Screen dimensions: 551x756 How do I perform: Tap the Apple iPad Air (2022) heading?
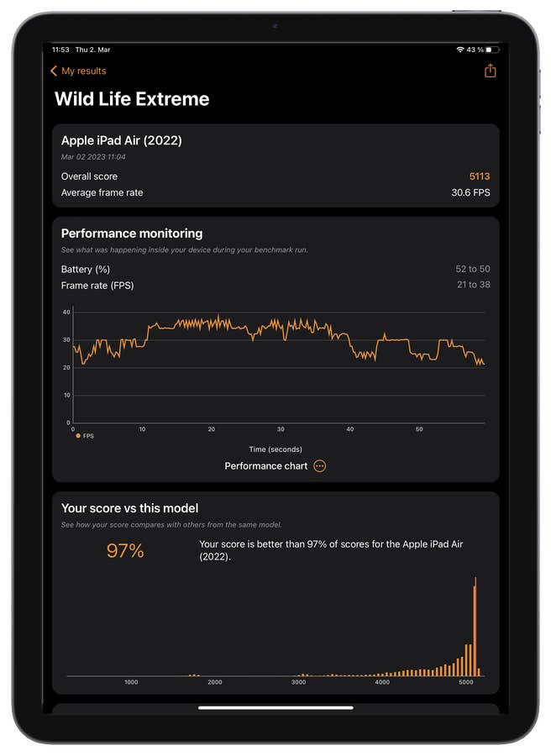pyautogui.click(x=121, y=140)
